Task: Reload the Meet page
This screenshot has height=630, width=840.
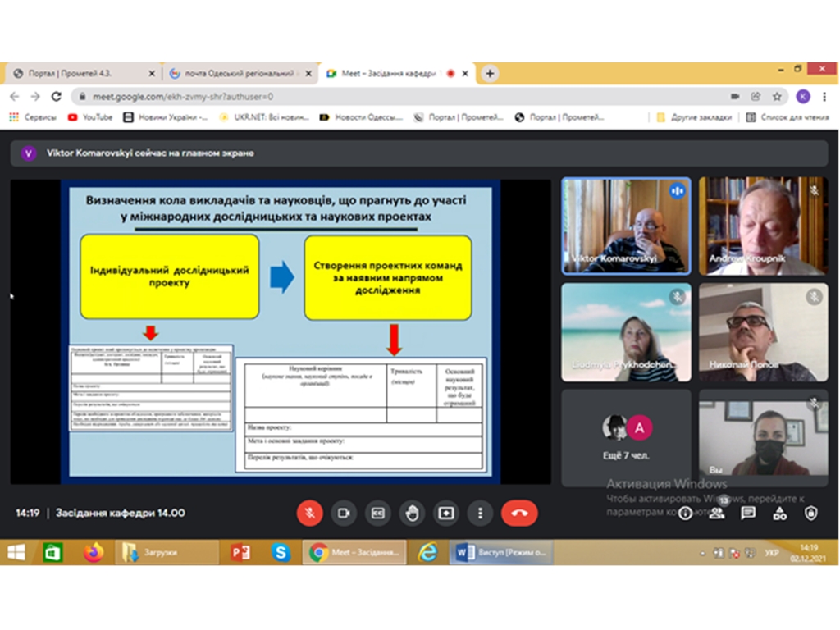Action: pos(57,97)
